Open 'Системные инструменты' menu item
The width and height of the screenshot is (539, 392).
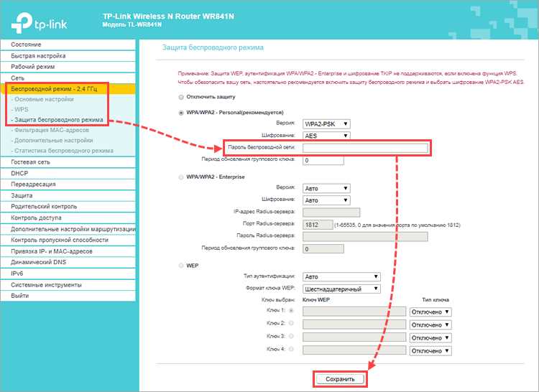[x=68, y=285]
